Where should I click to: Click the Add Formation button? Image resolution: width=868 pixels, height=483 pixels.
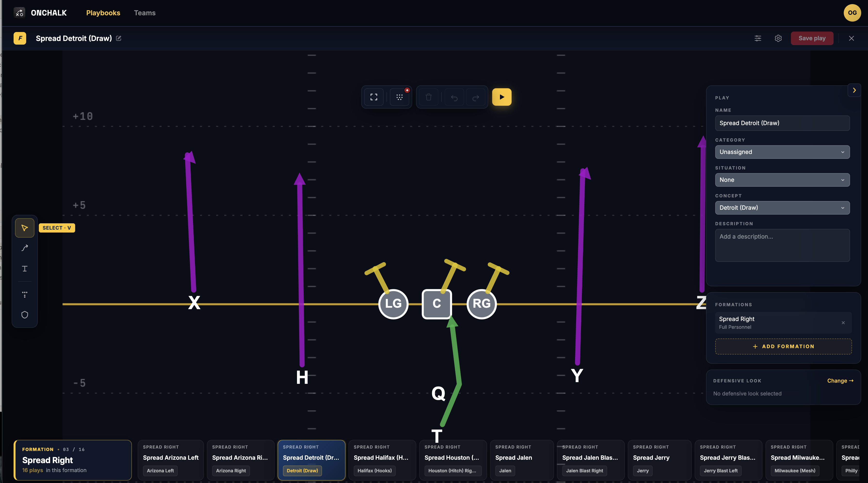[783, 346]
